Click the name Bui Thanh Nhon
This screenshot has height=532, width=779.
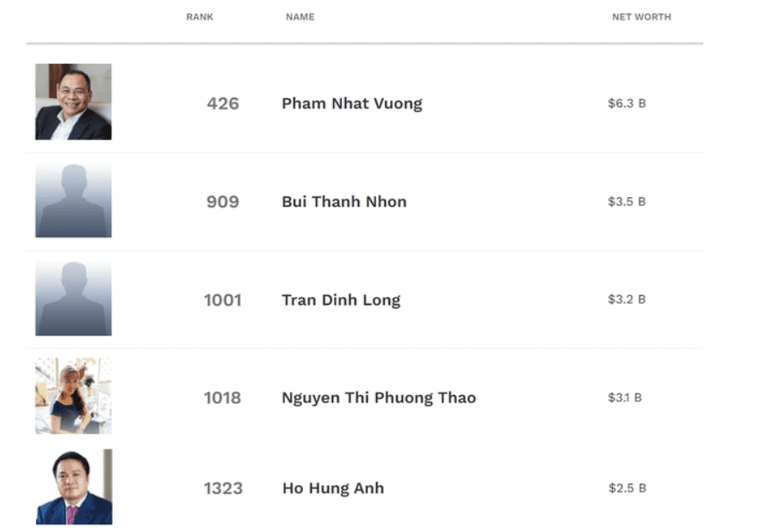click(x=344, y=201)
